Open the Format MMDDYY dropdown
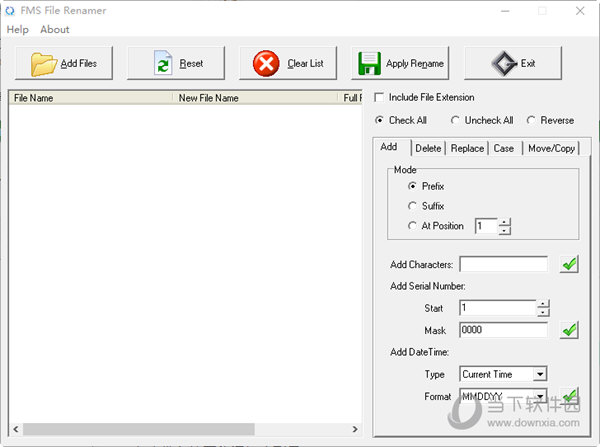 click(540, 396)
